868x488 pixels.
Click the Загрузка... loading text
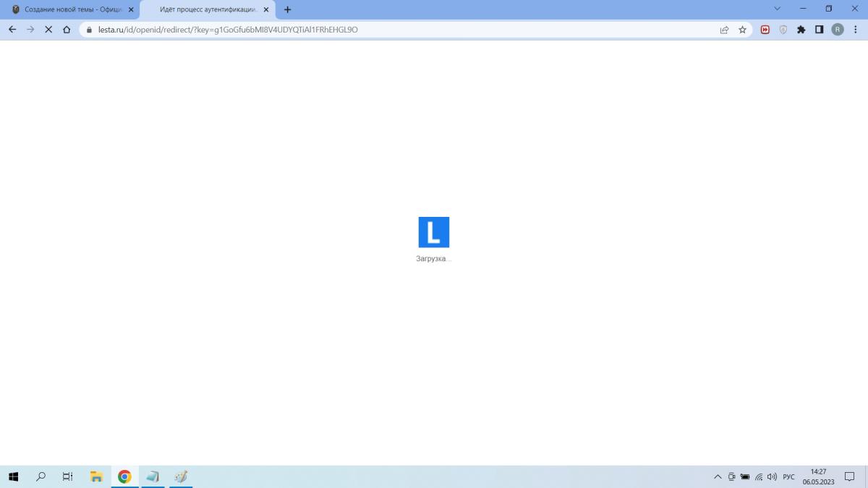coord(434,258)
